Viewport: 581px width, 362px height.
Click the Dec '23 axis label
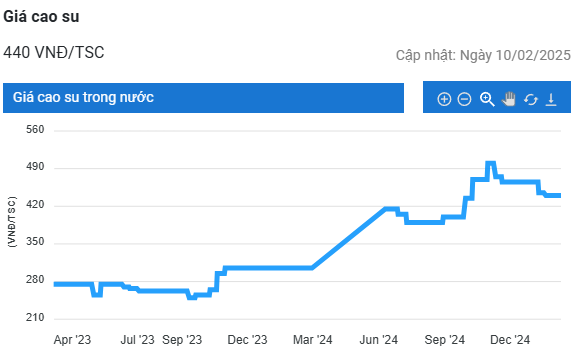pyautogui.click(x=248, y=340)
